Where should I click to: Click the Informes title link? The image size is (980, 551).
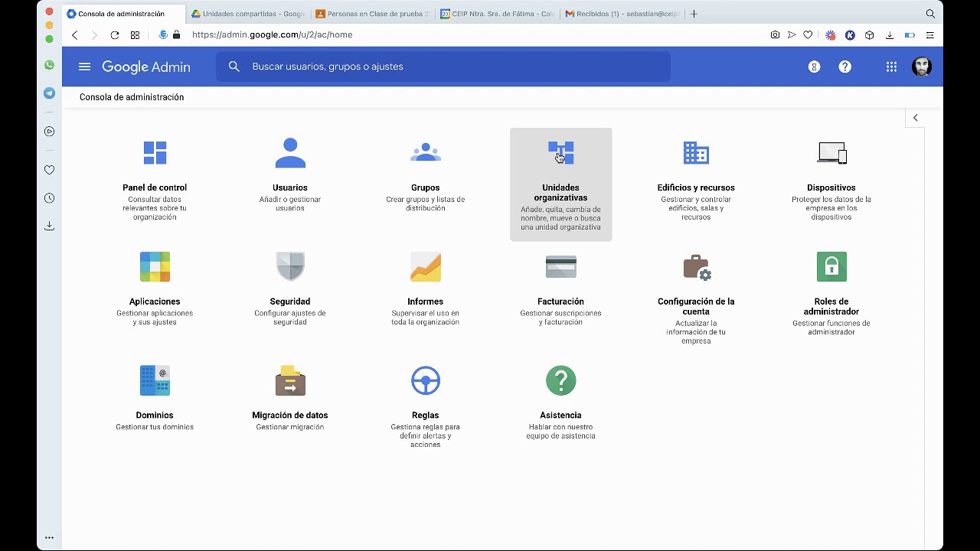[425, 302]
